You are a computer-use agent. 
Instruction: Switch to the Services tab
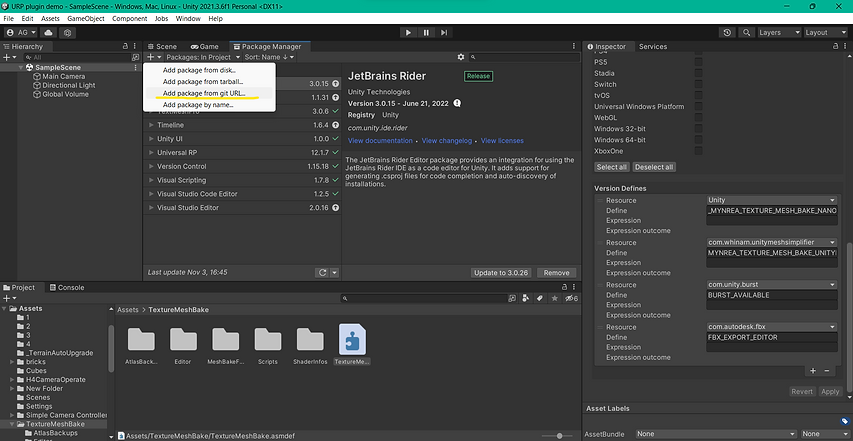coord(653,47)
